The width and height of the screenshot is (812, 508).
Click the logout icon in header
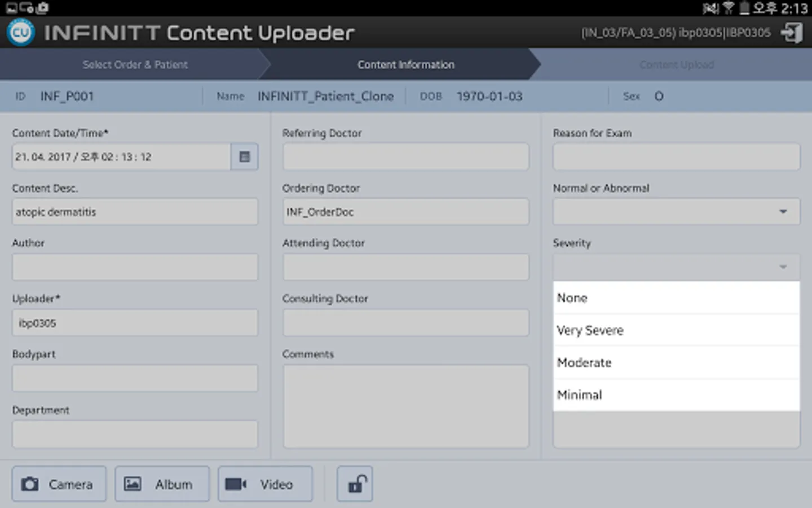coord(792,33)
